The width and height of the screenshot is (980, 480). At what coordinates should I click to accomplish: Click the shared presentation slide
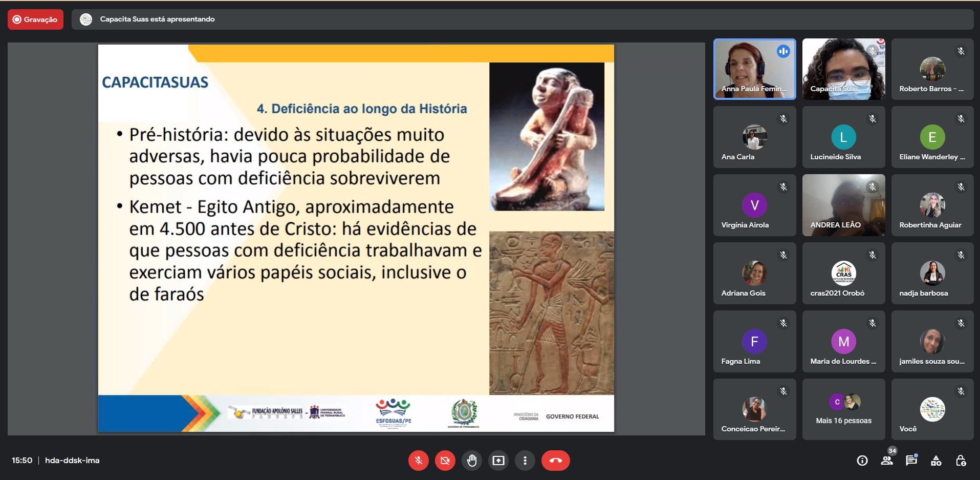pos(356,238)
